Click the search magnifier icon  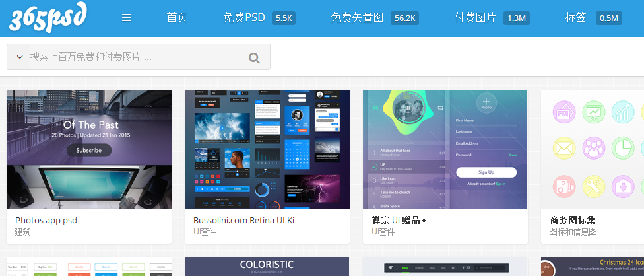tap(254, 58)
